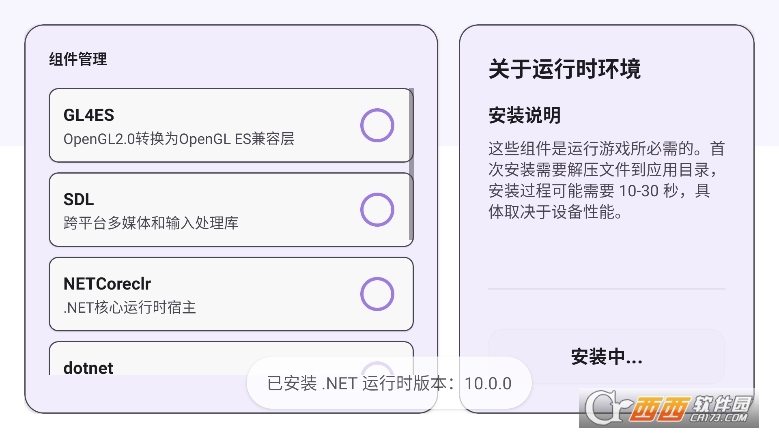Image resolution: width=779 pixels, height=438 pixels.
Task: Click the .NET核心运行时宿主 description
Action: pos(130,307)
